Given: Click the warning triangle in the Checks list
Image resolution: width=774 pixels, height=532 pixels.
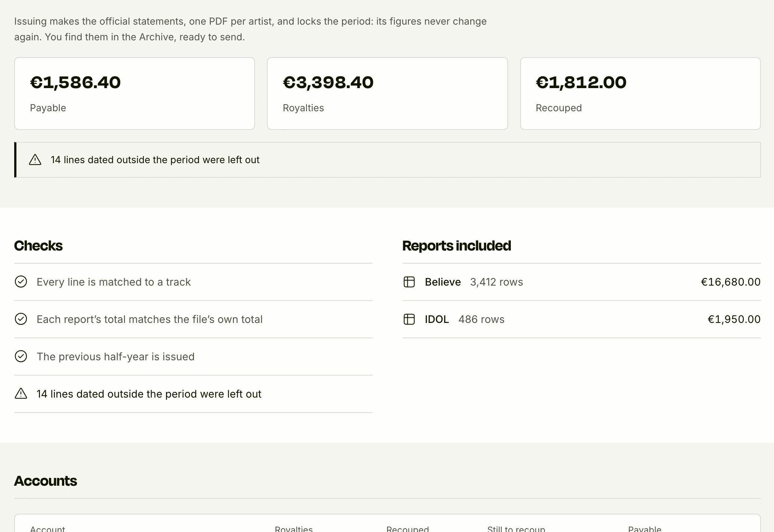Looking at the screenshot, I should [21, 393].
